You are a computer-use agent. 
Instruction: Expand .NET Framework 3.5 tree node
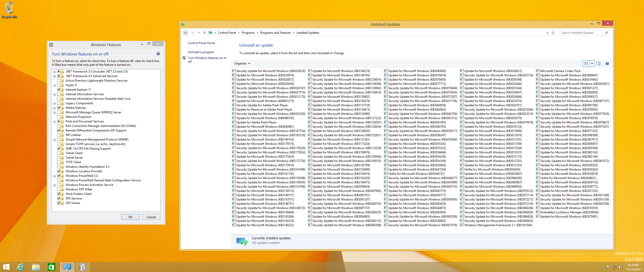click(x=54, y=72)
